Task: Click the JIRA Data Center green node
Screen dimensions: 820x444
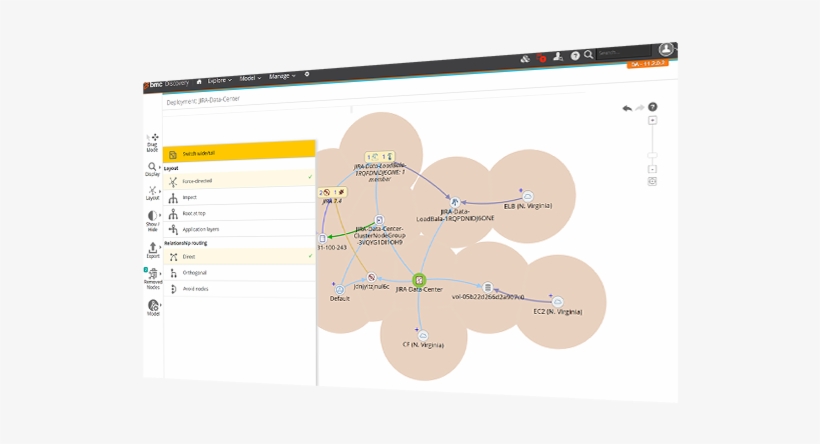Action: tap(419, 280)
